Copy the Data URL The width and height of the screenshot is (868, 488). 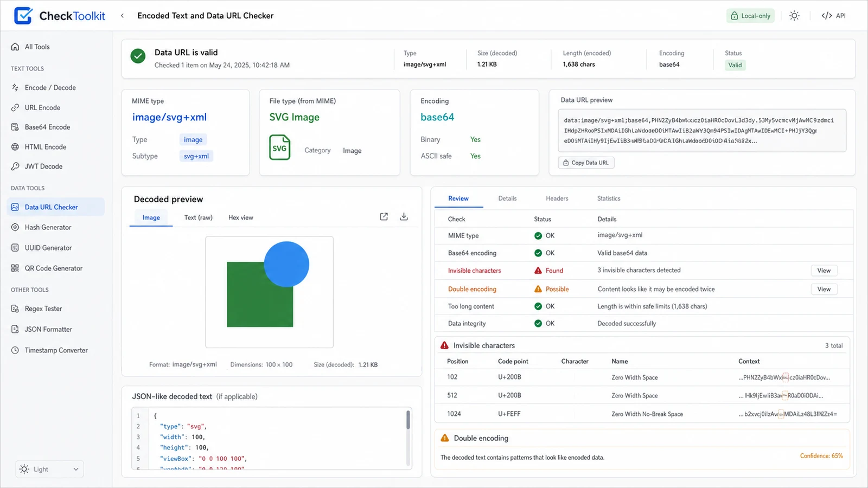pyautogui.click(x=586, y=163)
